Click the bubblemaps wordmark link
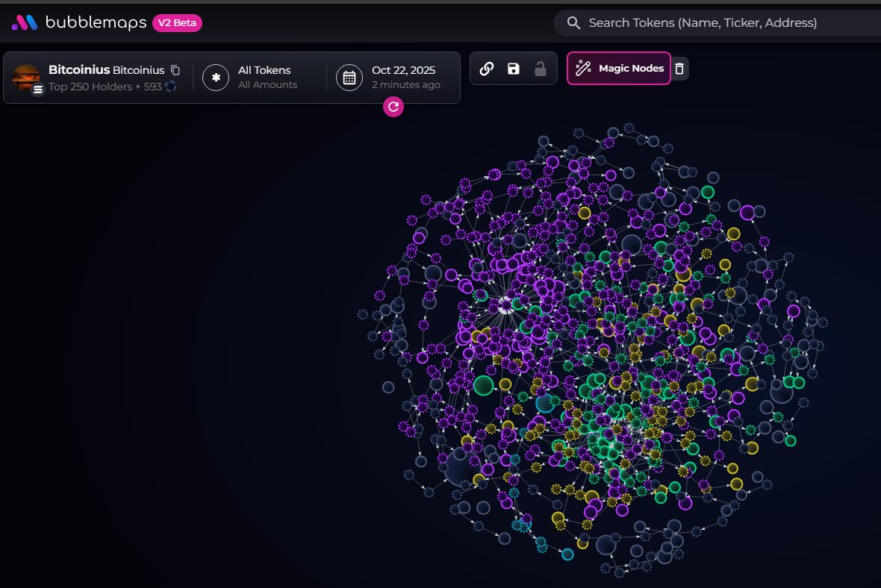 click(96, 23)
